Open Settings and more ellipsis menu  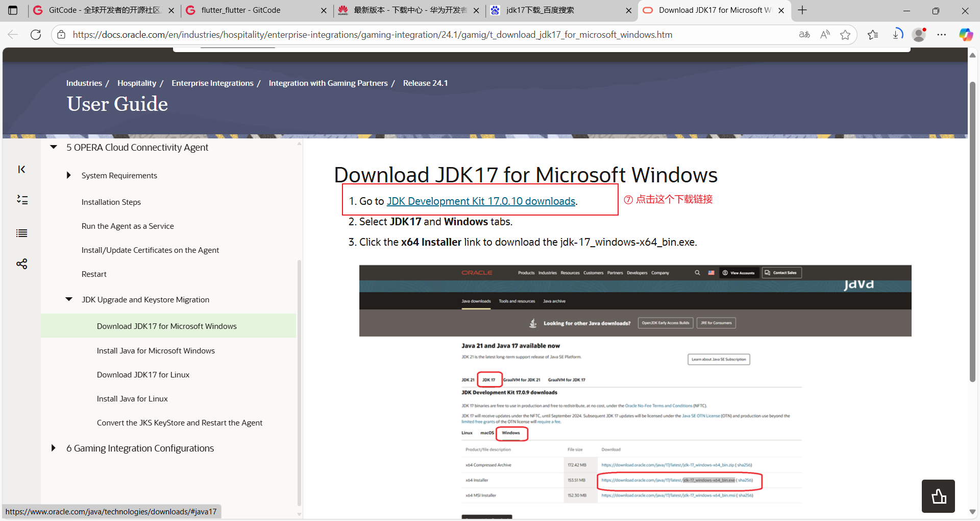click(942, 35)
